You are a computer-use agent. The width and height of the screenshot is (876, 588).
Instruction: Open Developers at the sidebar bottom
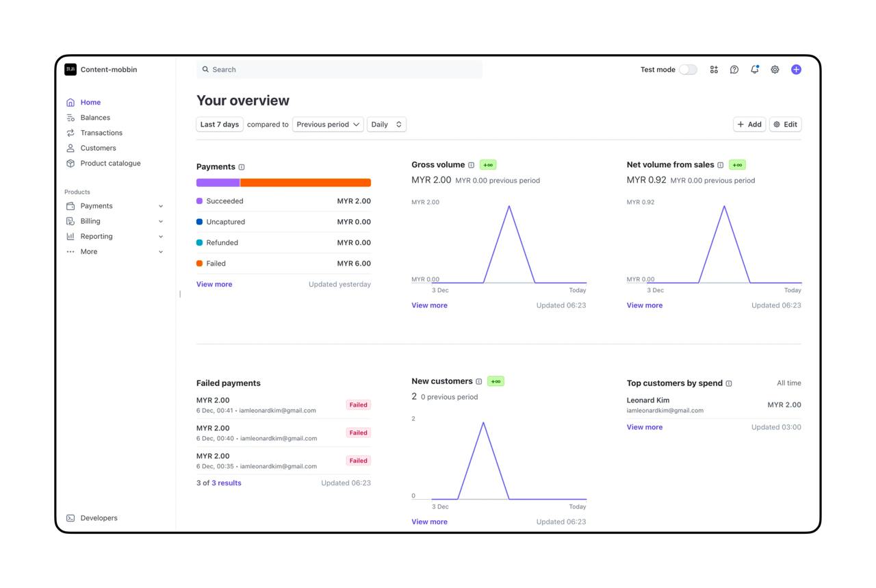99,518
